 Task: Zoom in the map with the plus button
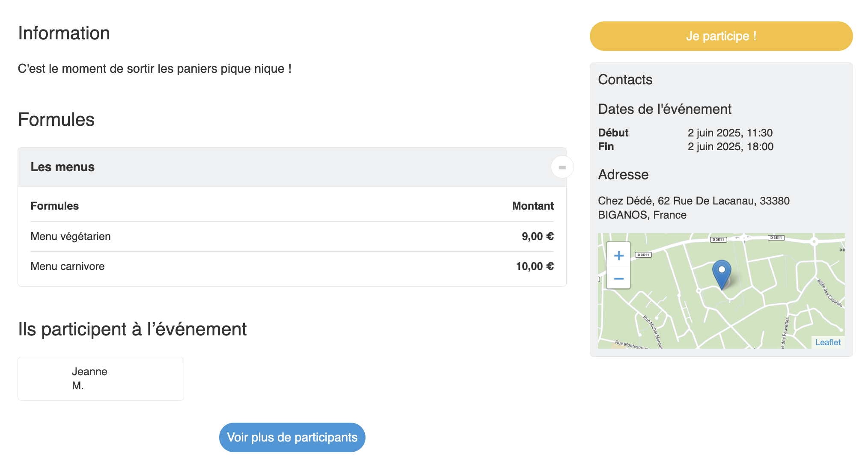click(x=618, y=255)
